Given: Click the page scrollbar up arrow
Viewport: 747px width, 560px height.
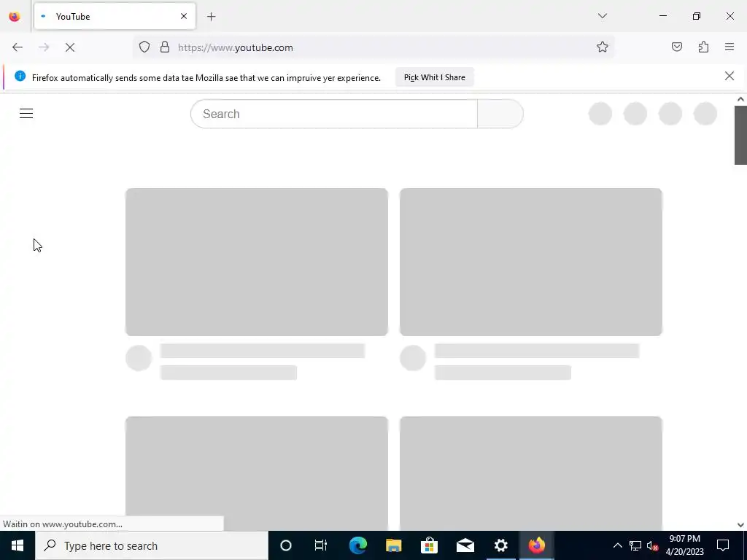Looking at the screenshot, I should point(740,99).
